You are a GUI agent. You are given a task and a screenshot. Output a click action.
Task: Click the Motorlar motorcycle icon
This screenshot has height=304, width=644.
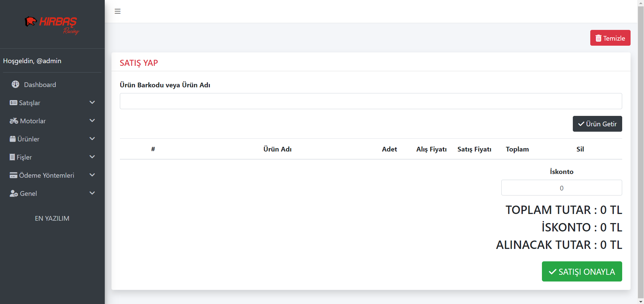(x=14, y=121)
